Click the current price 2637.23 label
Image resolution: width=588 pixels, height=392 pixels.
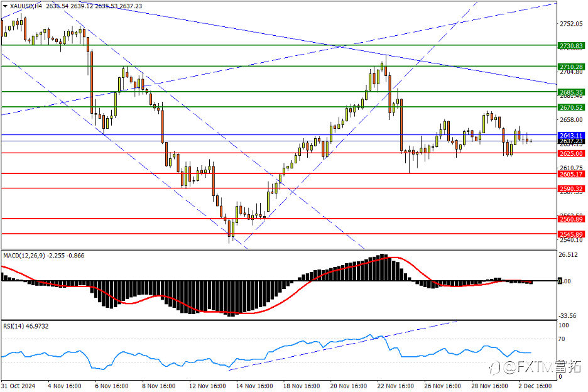click(571, 141)
